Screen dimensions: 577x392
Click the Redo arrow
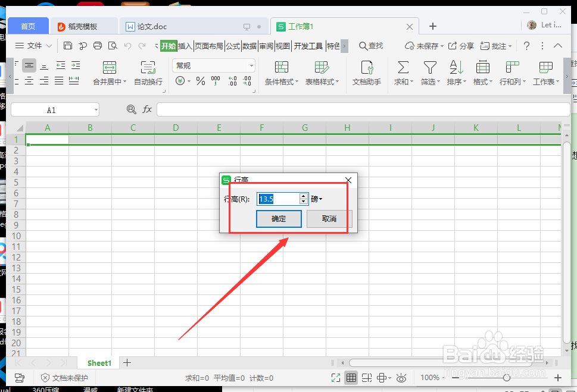[x=142, y=46]
